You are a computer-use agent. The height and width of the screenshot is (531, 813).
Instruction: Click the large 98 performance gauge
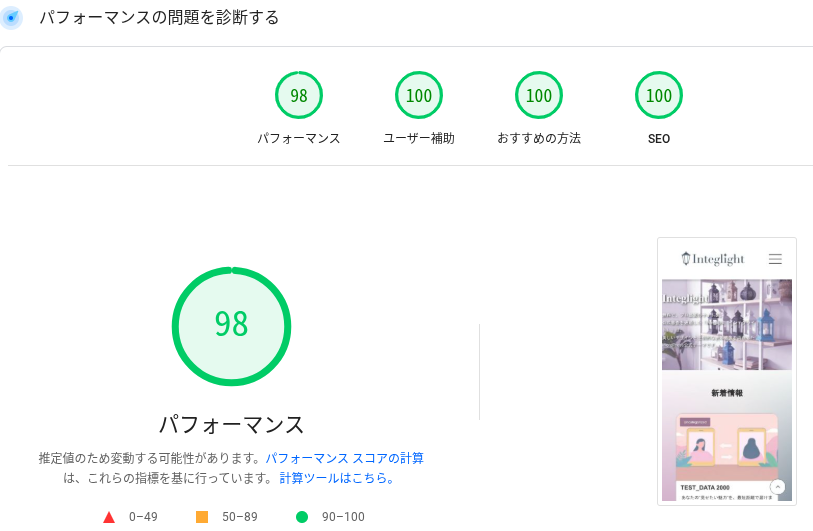pos(231,325)
